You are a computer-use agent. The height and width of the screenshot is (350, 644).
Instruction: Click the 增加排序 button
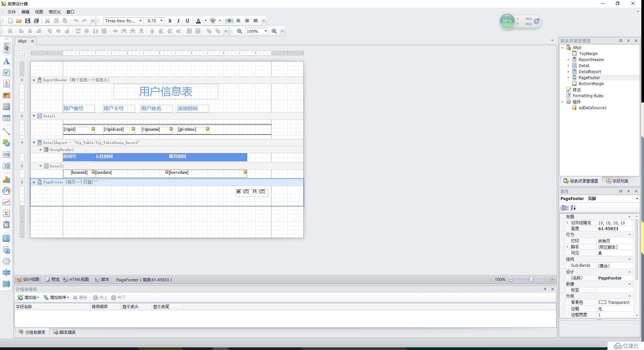pyautogui.click(x=56, y=298)
